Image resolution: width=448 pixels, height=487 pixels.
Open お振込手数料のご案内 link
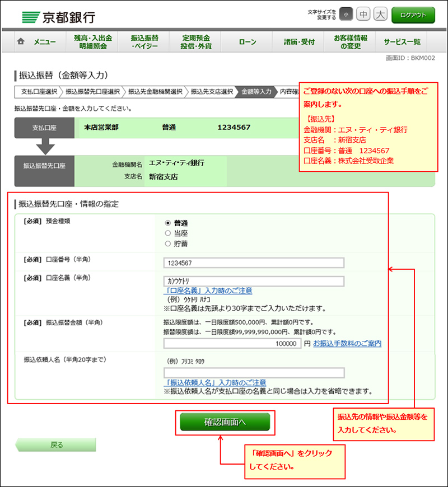[347, 343]
